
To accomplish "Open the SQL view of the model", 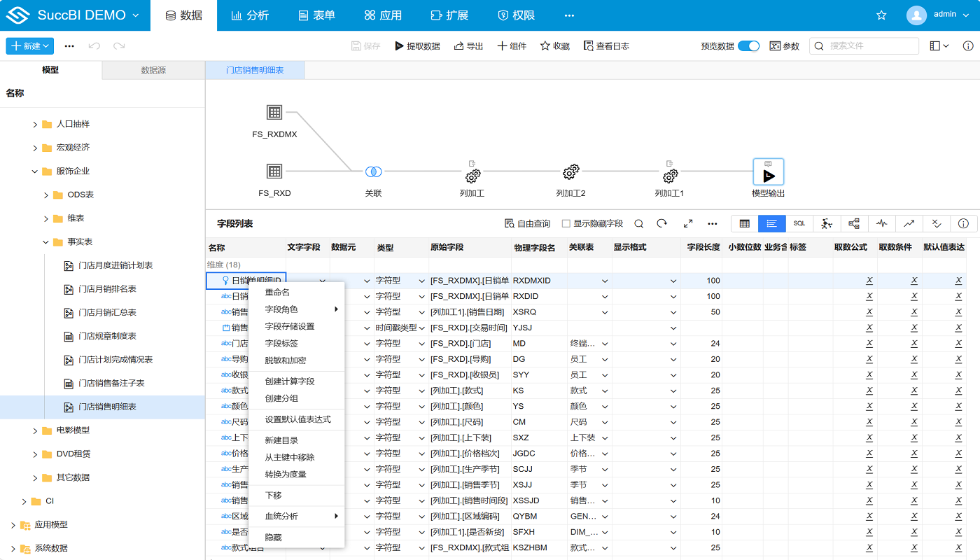I will (799, 223).
